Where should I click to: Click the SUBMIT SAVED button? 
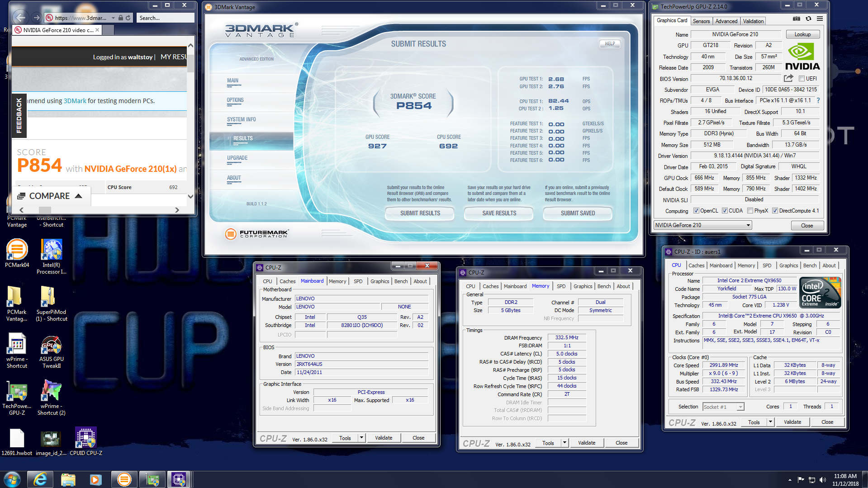point(578,213)
